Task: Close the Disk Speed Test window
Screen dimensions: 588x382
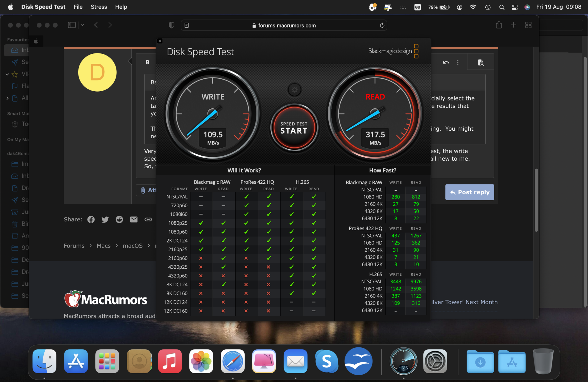Action: [x=160, y=41]
